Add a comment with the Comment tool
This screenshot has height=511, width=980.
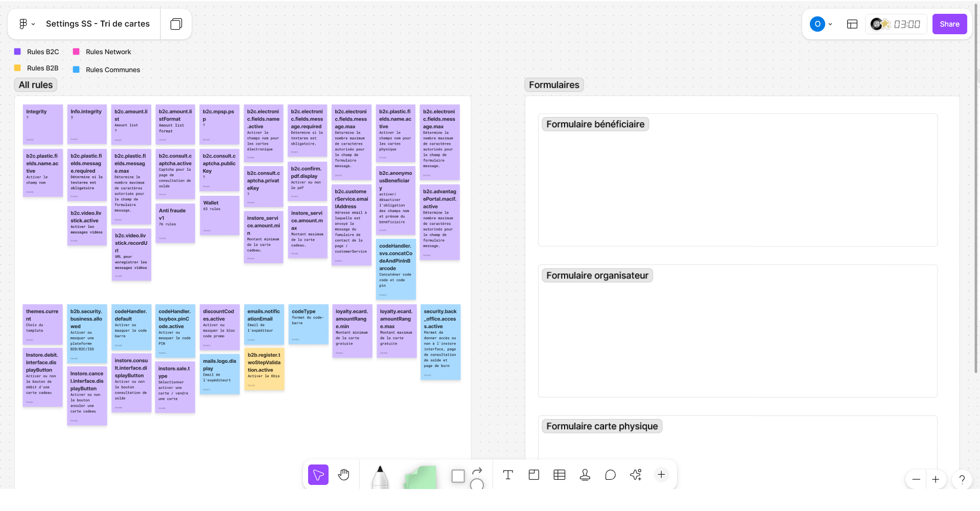(611, 475)
